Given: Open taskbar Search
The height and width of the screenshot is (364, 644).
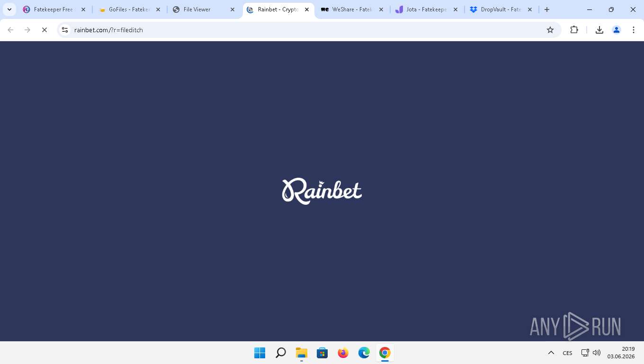Looking at the screenshot, I should click(281, 353).
